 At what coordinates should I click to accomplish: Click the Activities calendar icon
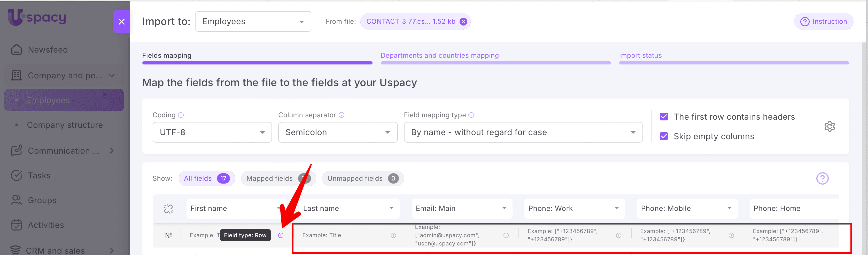click(x=16, y=225)
